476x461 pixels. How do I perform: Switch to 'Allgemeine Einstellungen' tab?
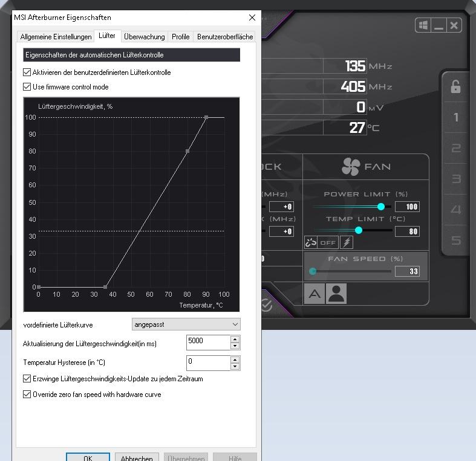tap(56, 37)
